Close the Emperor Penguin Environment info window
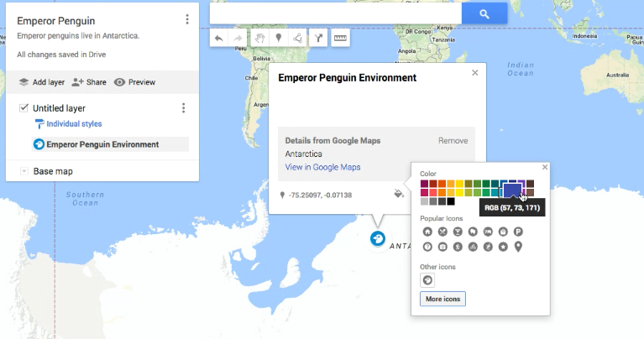Viewport: 644px width, 339px height. [475, 73]
